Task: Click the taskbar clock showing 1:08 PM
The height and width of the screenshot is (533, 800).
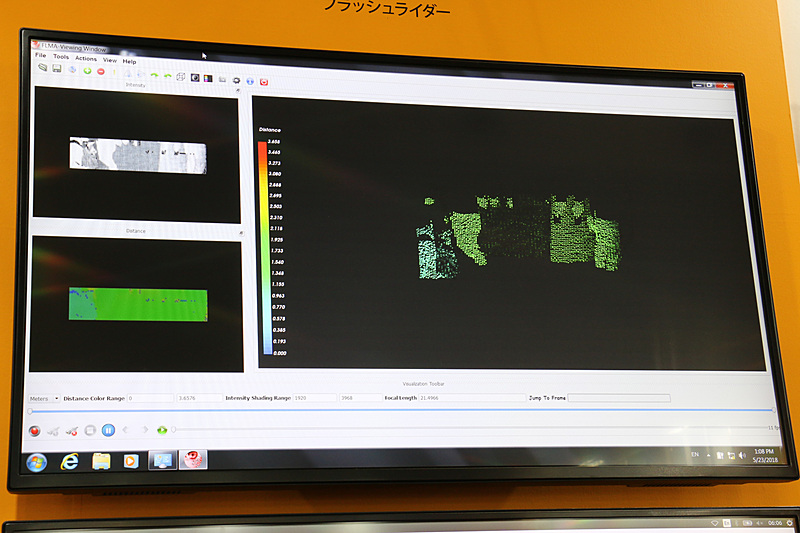Action: coord(765,455)
